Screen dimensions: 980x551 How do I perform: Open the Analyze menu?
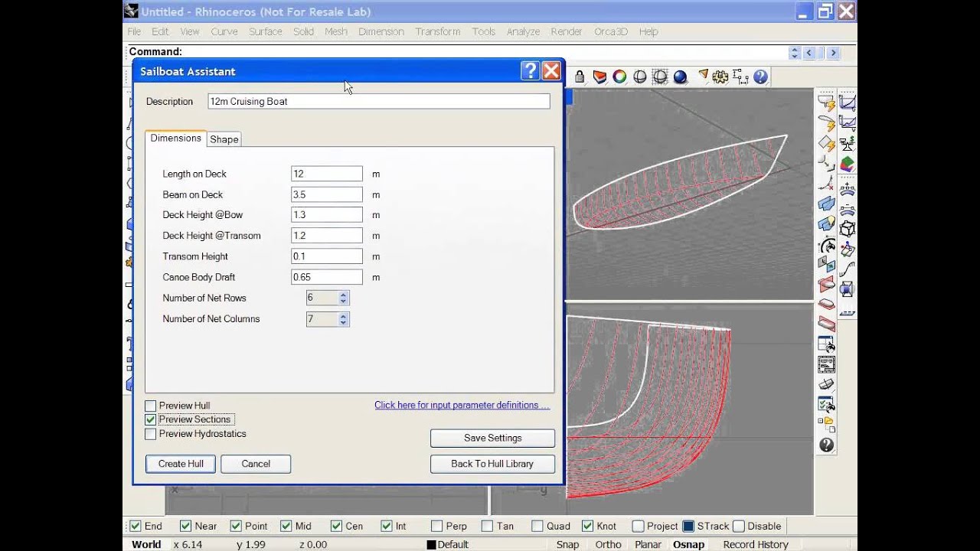(523, 31)
